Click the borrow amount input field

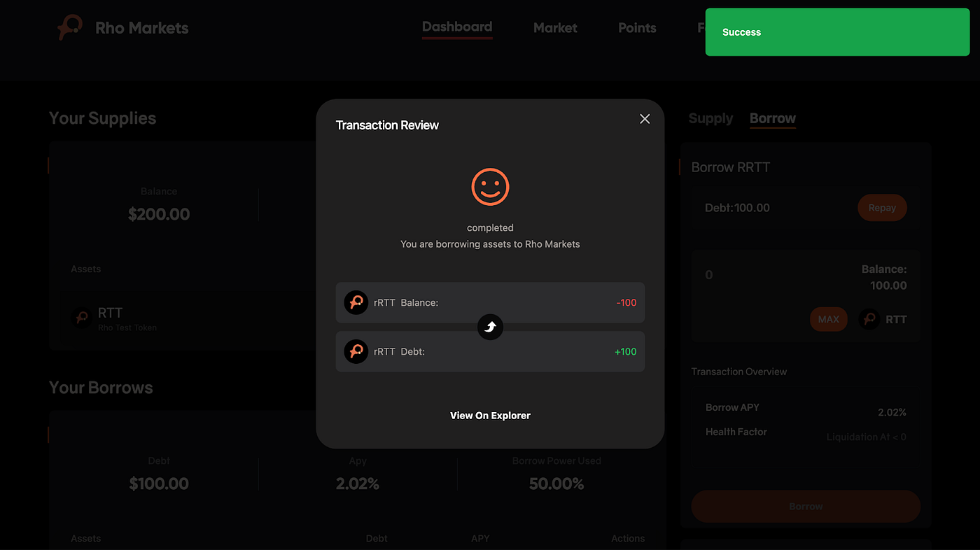pos(756,275)
